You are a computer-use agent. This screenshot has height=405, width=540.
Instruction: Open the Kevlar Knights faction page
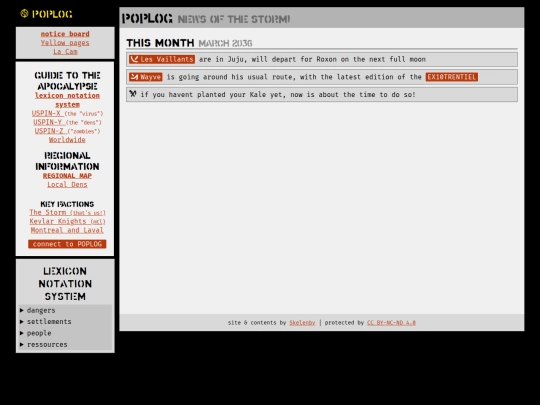coord(67,221)
